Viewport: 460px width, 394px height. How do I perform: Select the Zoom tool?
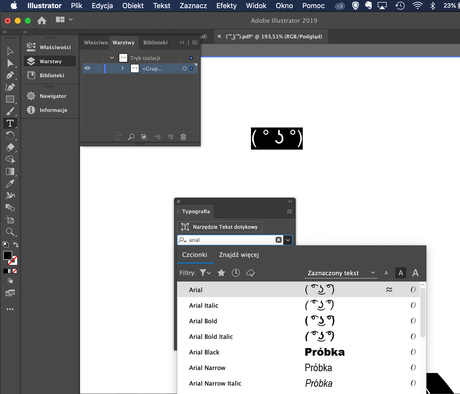coord(10,232)
